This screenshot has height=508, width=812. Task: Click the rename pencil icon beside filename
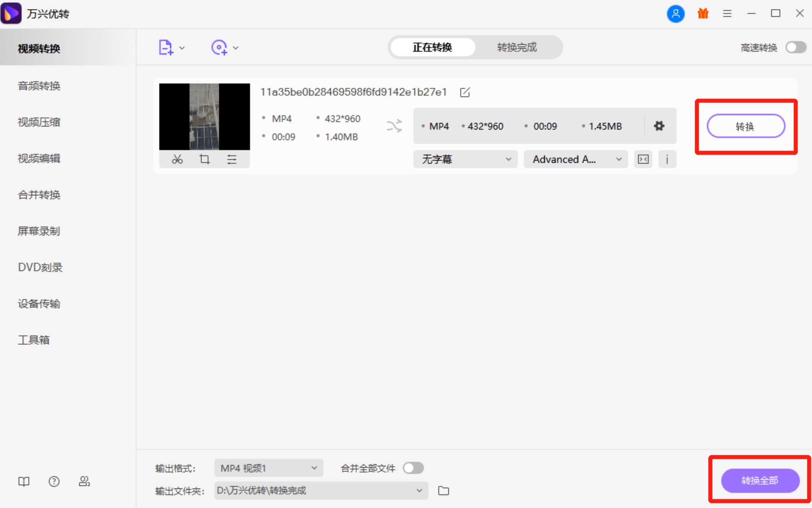tap(464, 92)
